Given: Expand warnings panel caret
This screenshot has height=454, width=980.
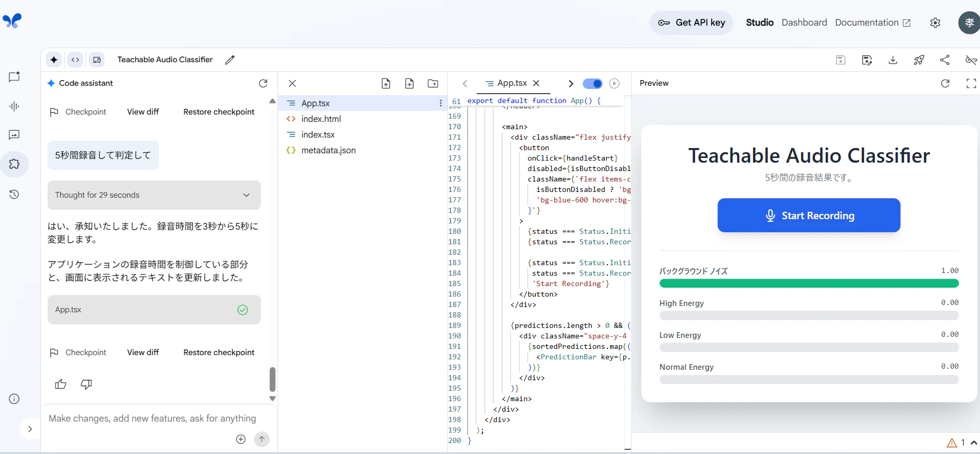Looking at the screenshot, I should [974, 442].
